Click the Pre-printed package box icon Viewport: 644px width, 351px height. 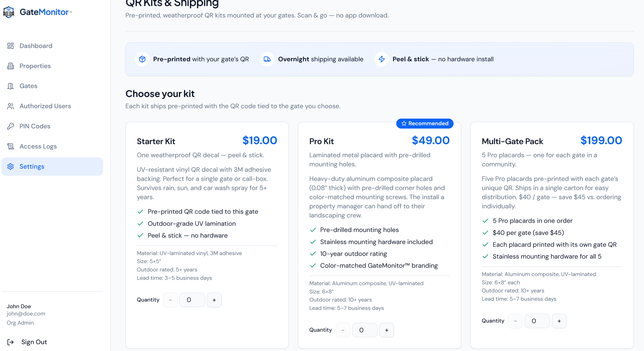coord(142,59)
